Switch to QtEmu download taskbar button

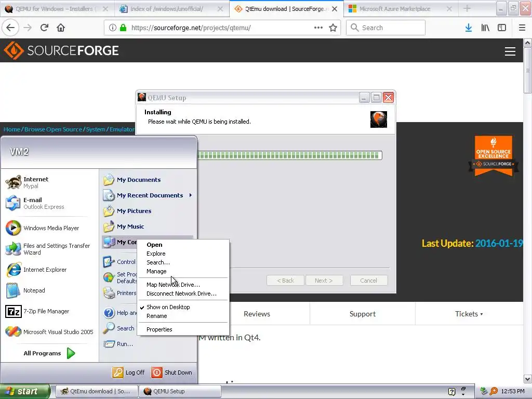(x=96, y=391)
